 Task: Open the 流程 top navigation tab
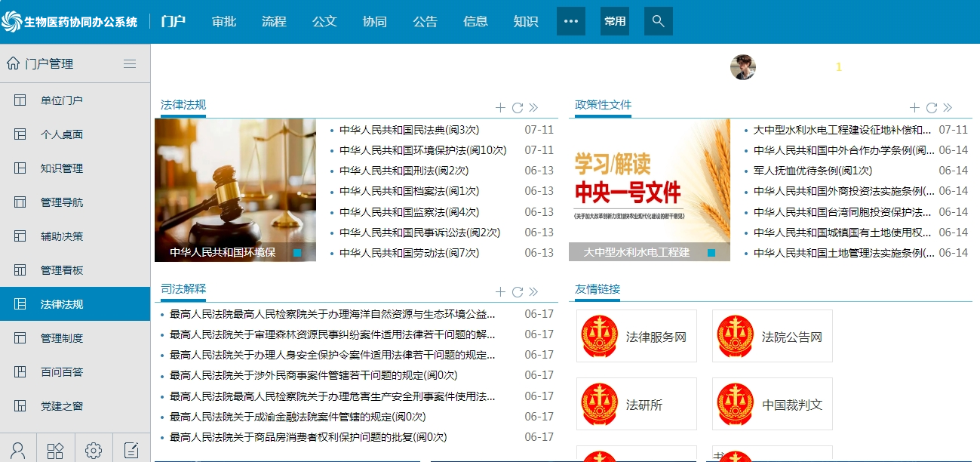pos(274,22)
